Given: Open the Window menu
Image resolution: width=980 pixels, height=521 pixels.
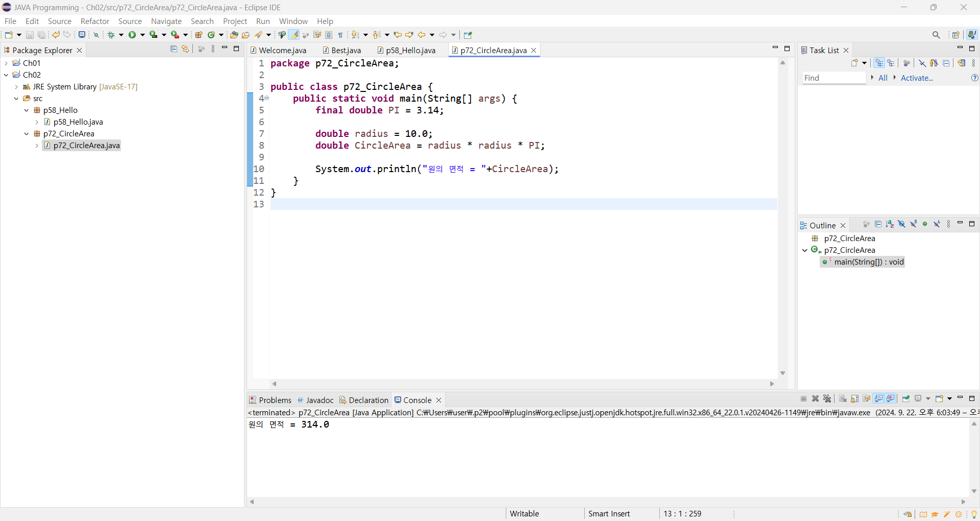Looking at the screenshot, I should pos(293,21).
